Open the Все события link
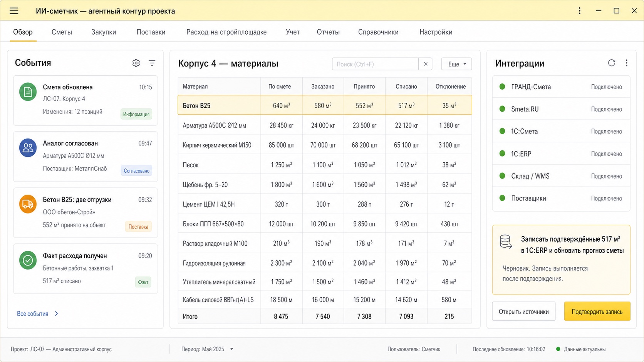This screenshot has width=644, height=362. (32, 314)
